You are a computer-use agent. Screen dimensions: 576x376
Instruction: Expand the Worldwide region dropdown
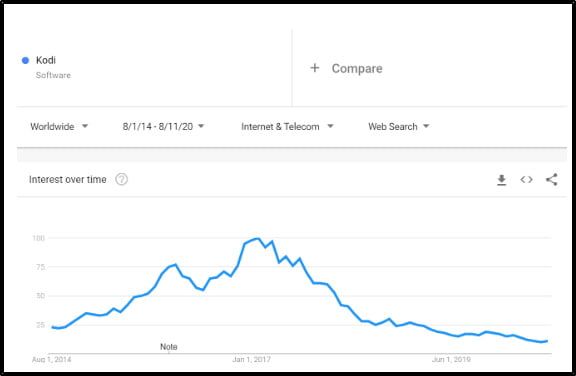point(59,127)
